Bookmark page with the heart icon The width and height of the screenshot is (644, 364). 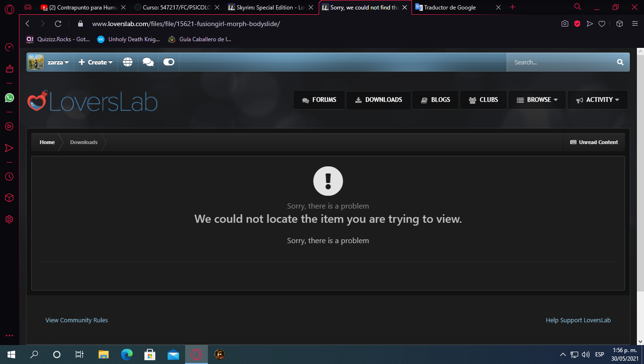pos(602,24)
